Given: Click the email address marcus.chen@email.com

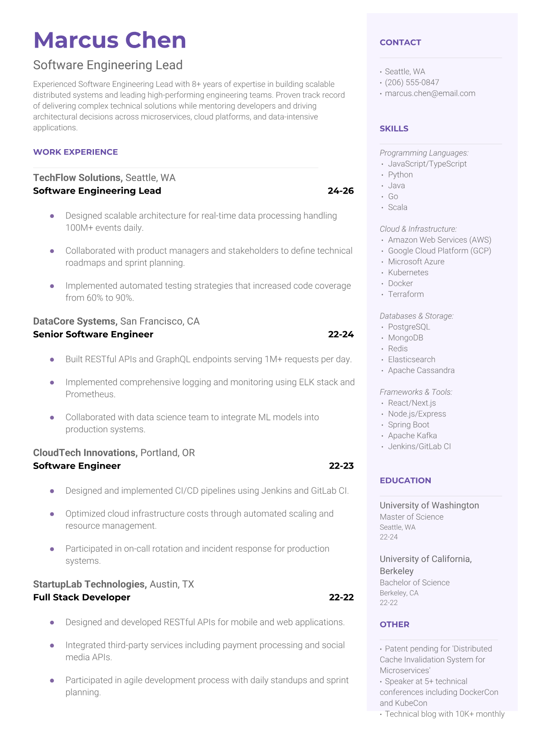Looking at the screenshot, I should [x=430, y=93].
